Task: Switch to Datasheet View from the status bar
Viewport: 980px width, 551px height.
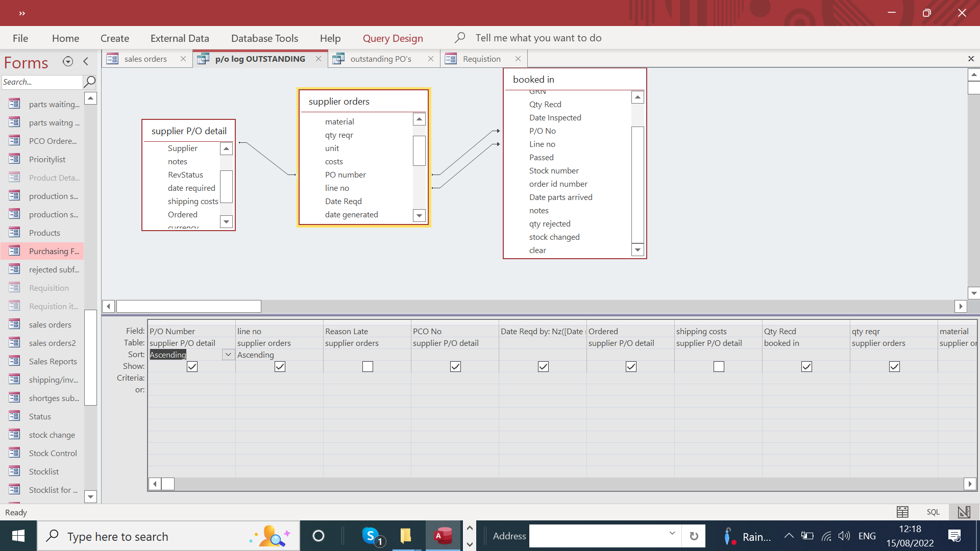Action: (x=902, y=512)
